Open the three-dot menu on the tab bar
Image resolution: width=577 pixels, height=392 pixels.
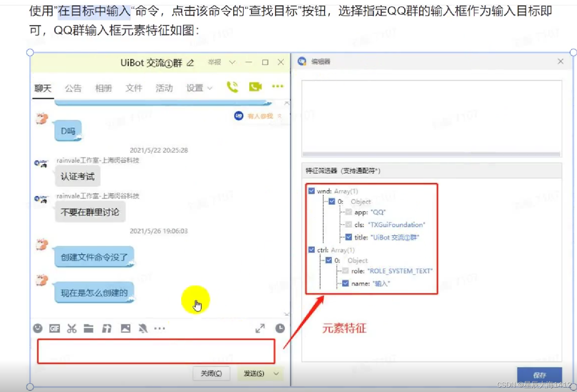pos(278,86)
